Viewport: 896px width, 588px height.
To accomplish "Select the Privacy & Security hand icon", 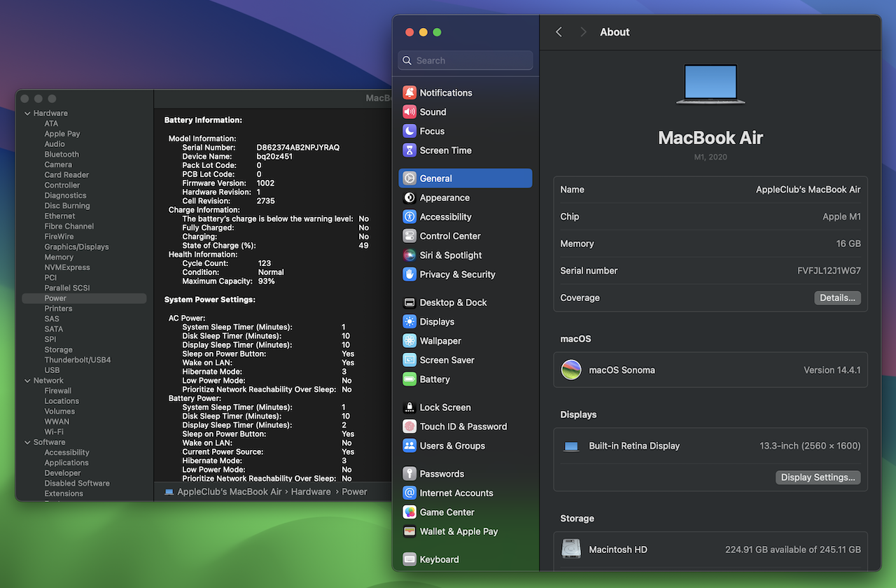I will pos(409,274).
